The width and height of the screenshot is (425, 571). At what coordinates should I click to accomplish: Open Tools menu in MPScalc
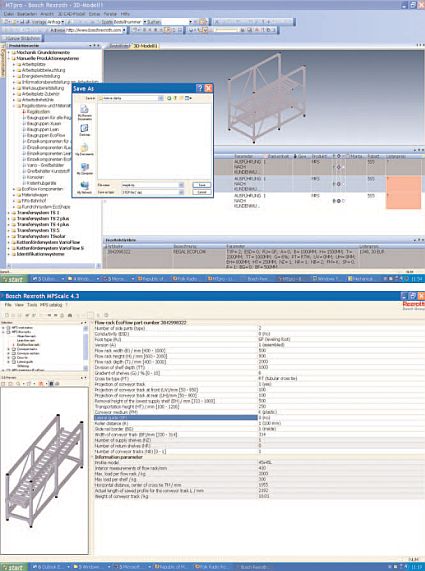pos(32,305)
